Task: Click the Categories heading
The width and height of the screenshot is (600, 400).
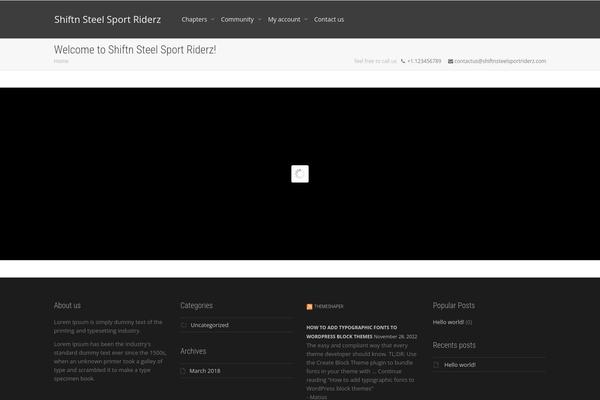Action: 197,305
